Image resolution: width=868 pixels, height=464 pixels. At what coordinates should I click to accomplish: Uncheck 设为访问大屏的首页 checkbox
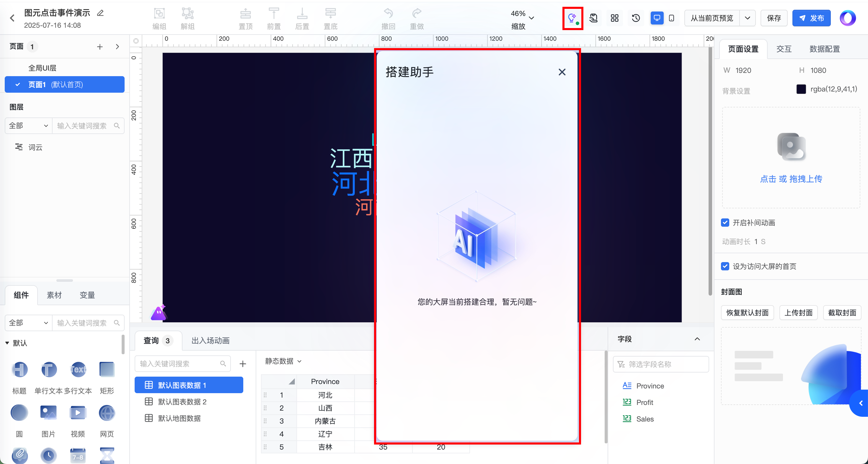725,266
